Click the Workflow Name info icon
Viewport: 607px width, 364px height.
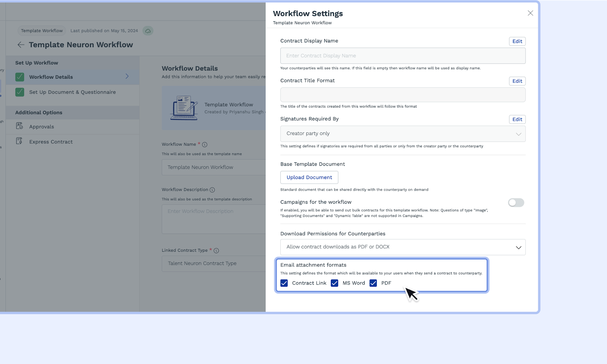tap(205, 144)
